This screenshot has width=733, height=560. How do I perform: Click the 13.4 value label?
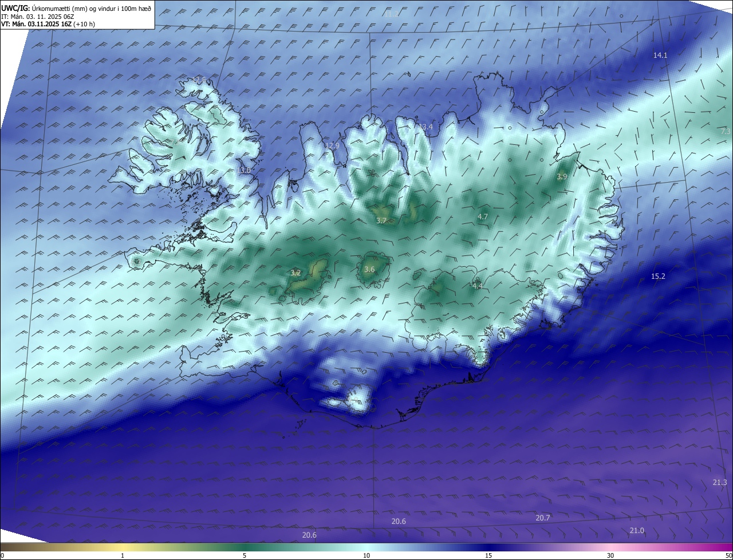pos(425,127)
